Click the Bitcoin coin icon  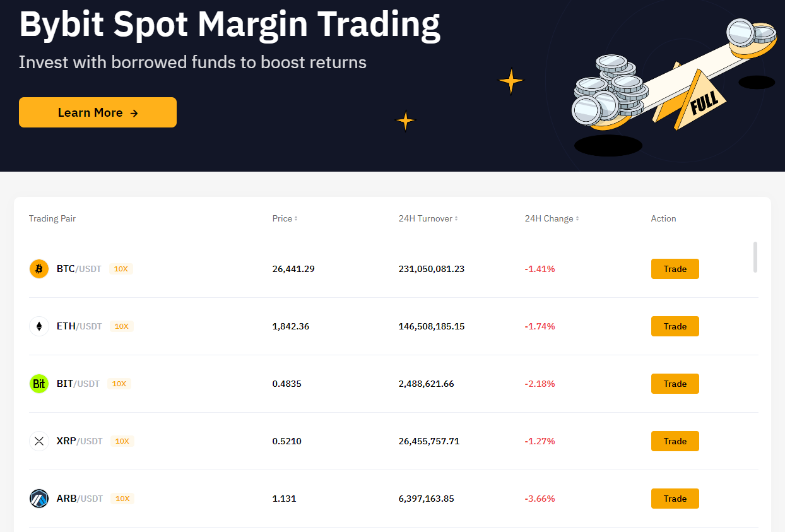tap(38, 268)
